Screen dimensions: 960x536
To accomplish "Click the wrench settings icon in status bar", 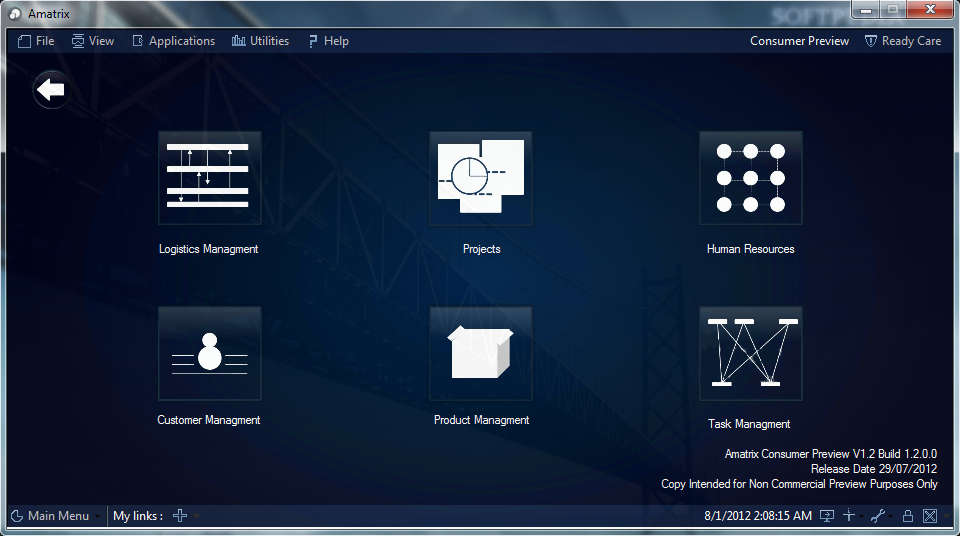I will pyautogui.click(x=878, y=516).
